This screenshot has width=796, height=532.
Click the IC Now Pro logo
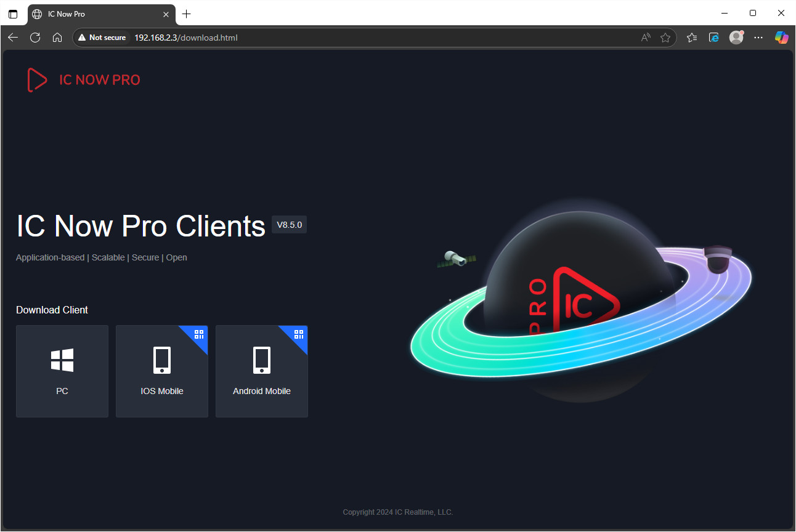pyautogui.click(x=84, y=80)
